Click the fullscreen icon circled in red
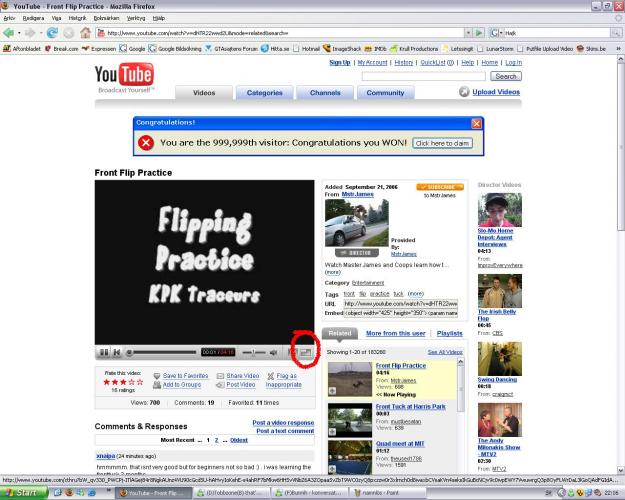 pos(307,351)
